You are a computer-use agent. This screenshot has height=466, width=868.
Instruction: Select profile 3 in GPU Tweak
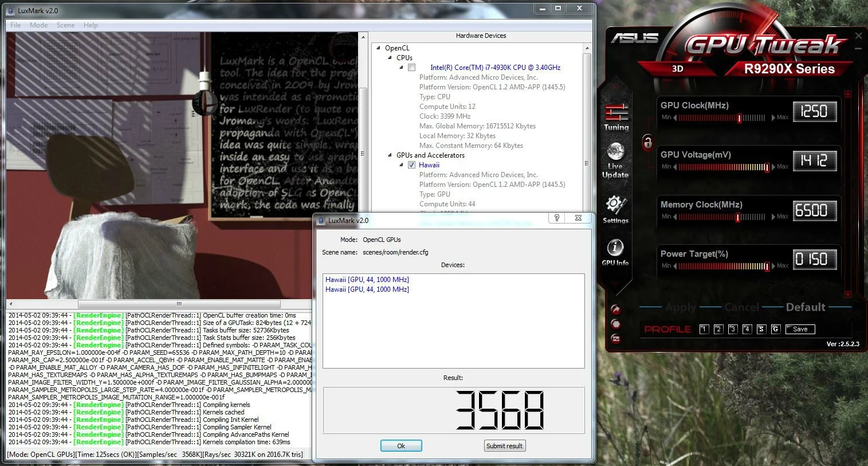[732, 329]
